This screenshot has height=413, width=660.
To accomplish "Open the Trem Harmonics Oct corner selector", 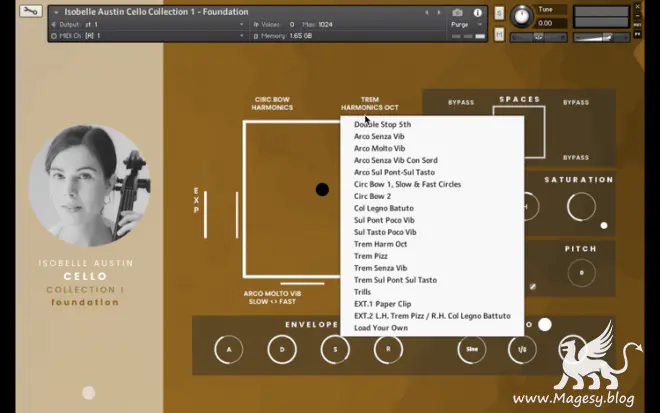I will (x=370, y=104).
